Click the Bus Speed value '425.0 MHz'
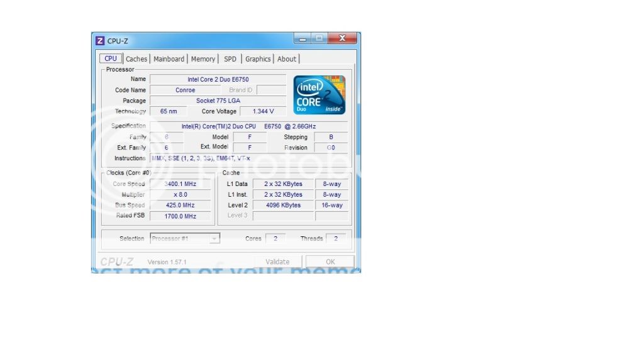The width and height of the screenshot is (644, 362). (180, 206)
